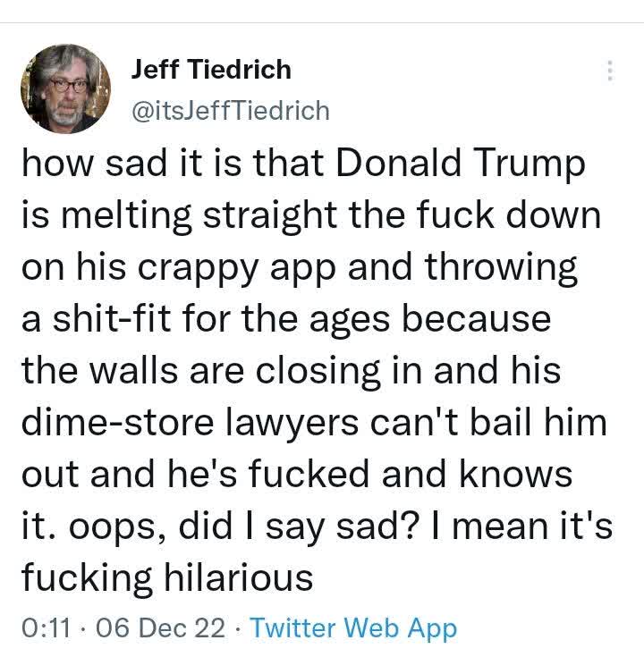Click the word "hilarious" ending the tweet
Viewport: 644px width, 657px height.
(238, 578)
